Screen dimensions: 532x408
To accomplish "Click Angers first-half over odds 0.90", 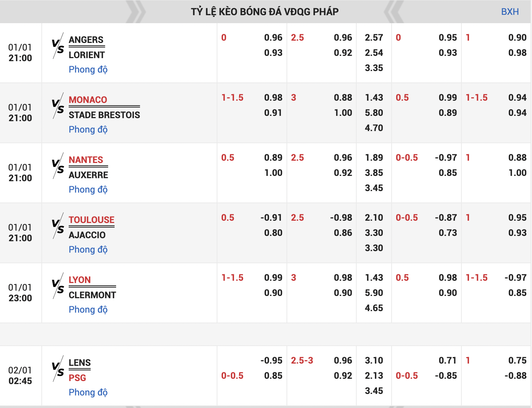I will pyautogui.click(x=518, y=38).
